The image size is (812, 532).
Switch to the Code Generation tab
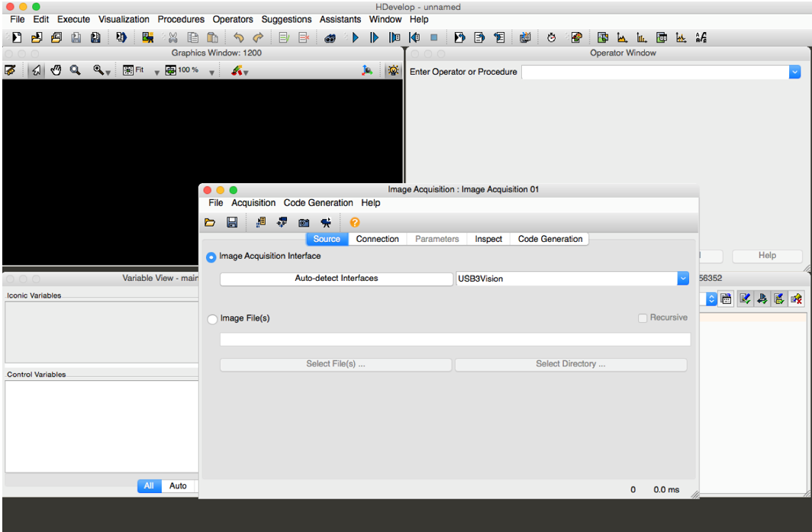point(550,239)
